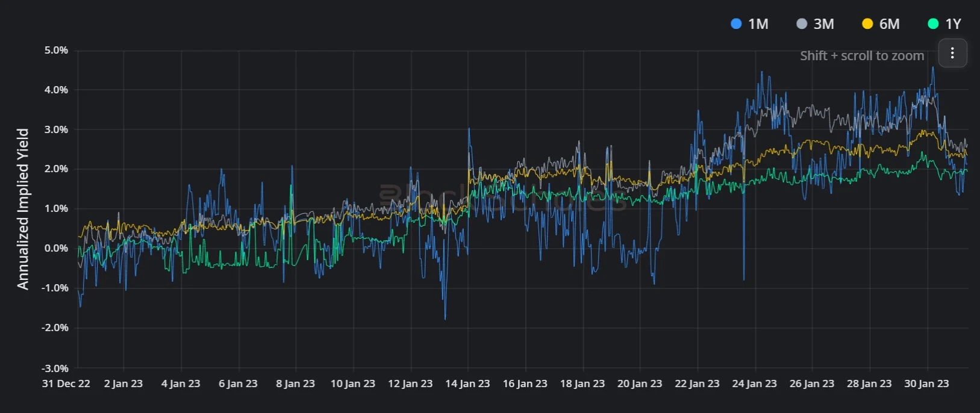This screenshot has width=980, height=413.
Task: Click the blue 1M legend dot
Action: click(x=736, y=24)
